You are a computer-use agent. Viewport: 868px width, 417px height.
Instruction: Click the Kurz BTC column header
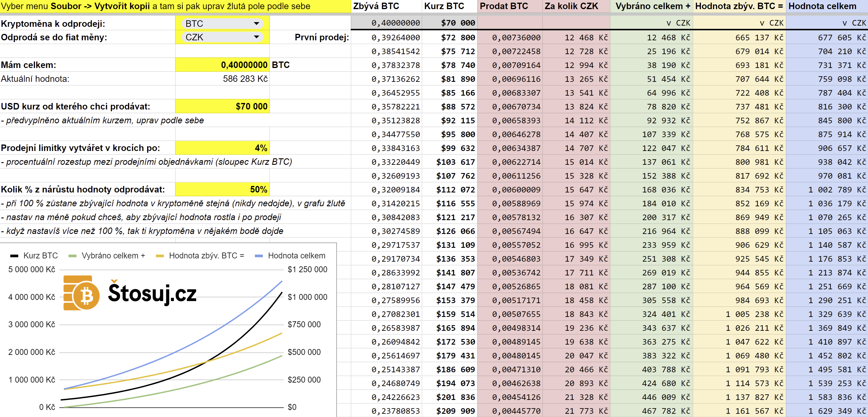[x=444, y=6]
